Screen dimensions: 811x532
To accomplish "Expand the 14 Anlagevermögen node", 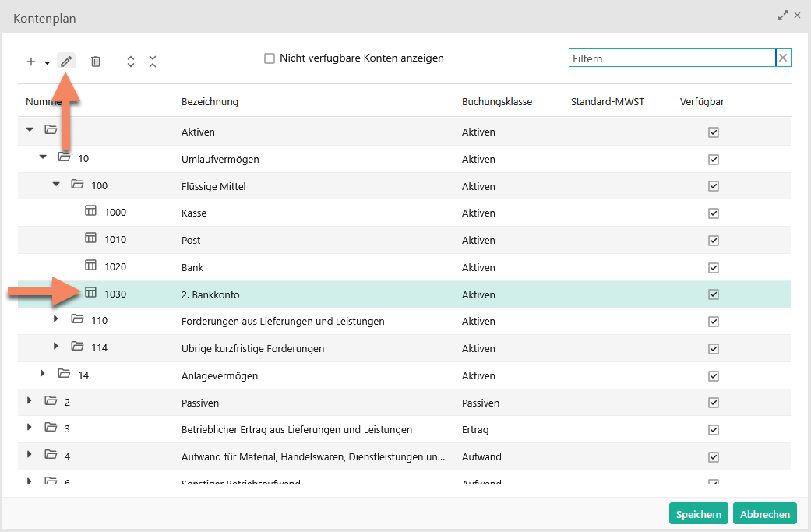I will [x=43, y=373].
